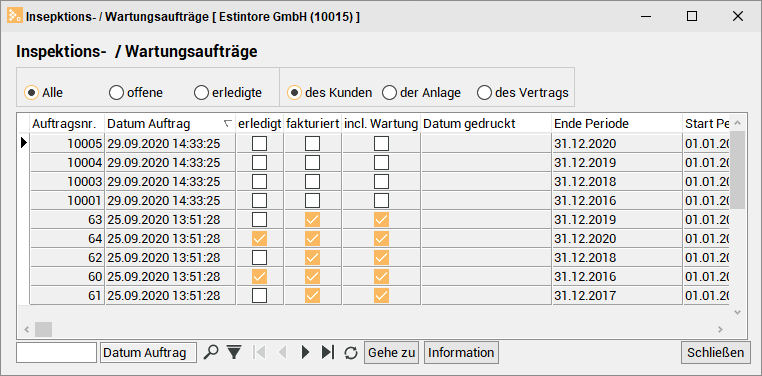
Task: Click the empty search input field
Action: click(56, 352)
